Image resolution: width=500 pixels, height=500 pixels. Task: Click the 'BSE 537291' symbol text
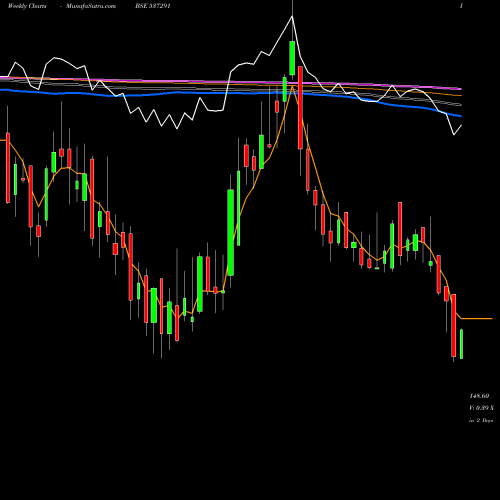(153, 6)
